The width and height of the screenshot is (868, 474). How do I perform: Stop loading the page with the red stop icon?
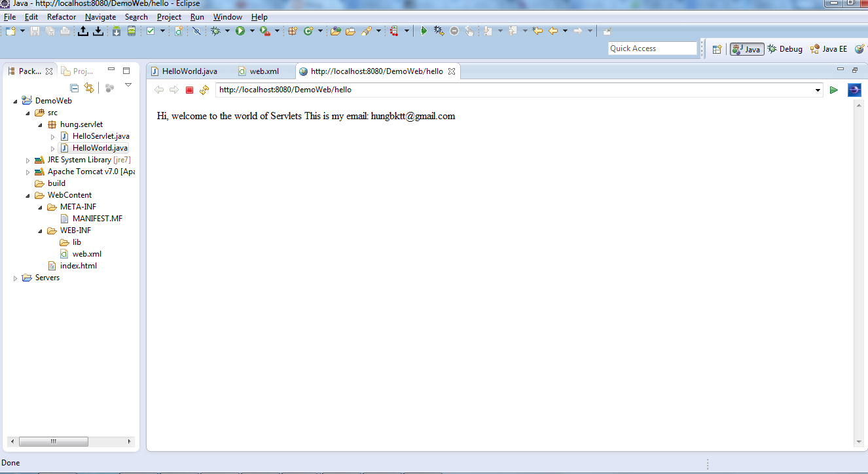(x=189, y=90)
